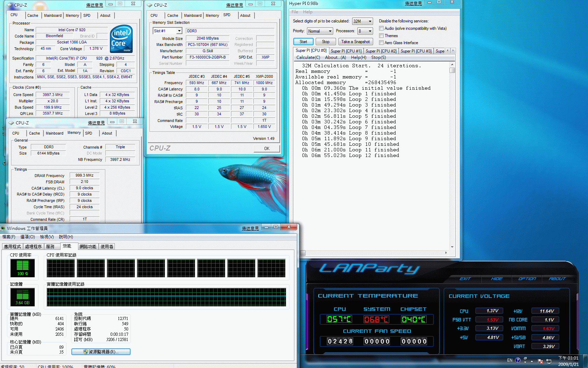Click the fan speed 02428 counter

[x=340, y=341]
